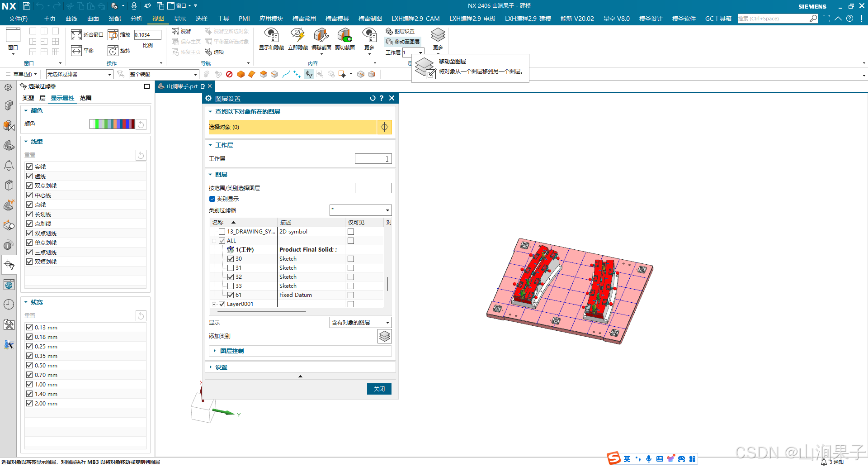868x467 pixels.
Task: Click the 选项 navigation options button
Action: (215, 52)
